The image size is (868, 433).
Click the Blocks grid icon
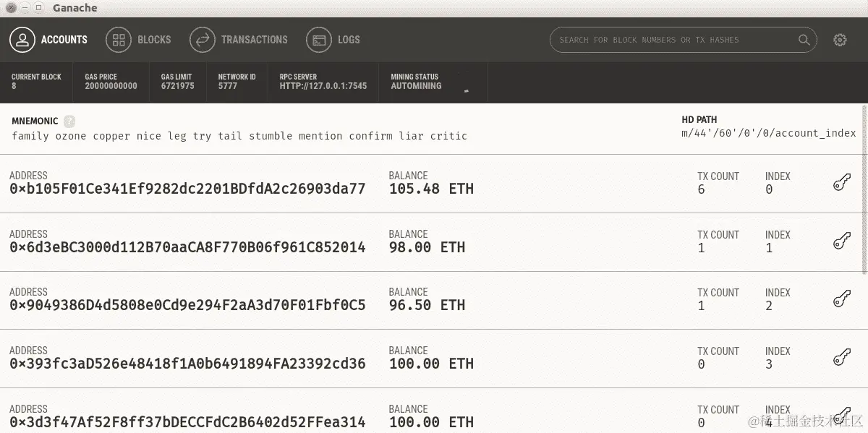[x=119, y=40]
